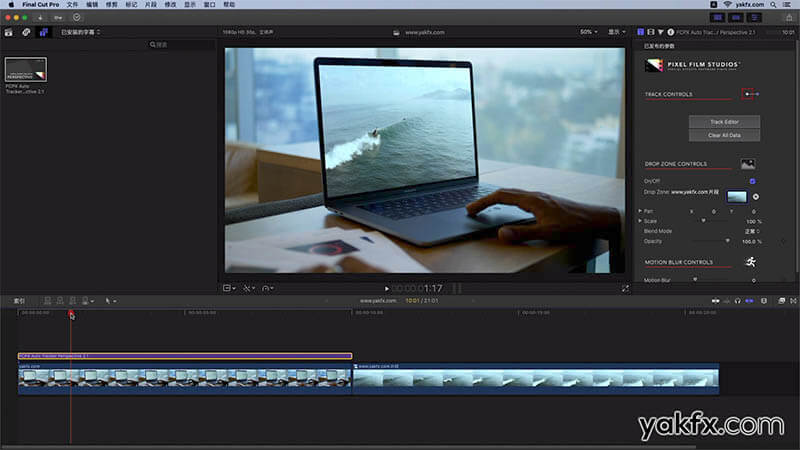Toggle viewer full screen playback icon
Screen dimensions: 800x450
pyautogui.click(x=625, y=289)
